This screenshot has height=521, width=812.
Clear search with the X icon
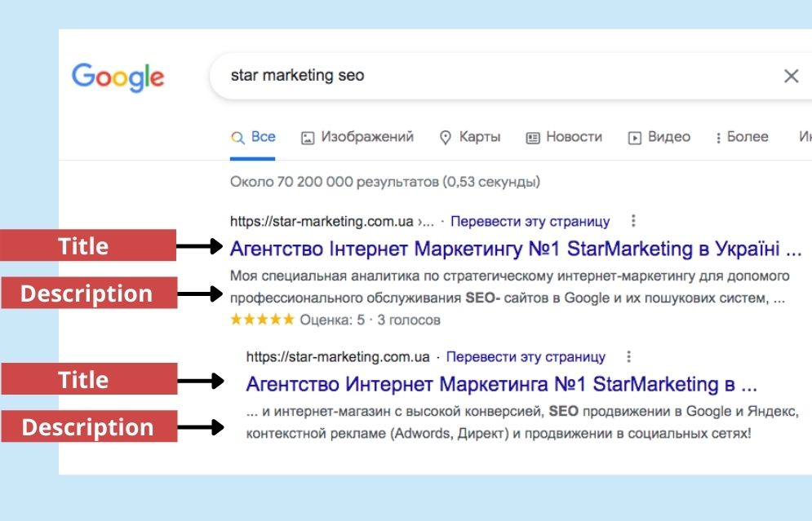coord(791,77)
